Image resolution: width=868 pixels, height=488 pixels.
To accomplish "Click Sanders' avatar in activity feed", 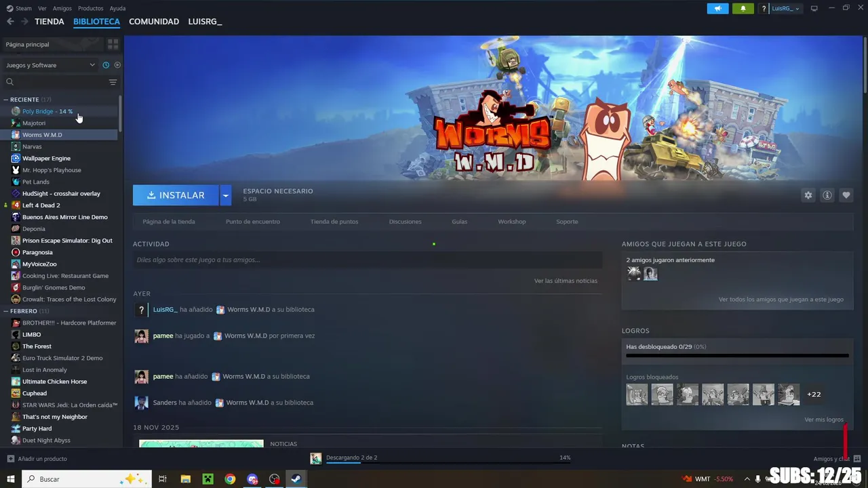I will [x=141, y=403].
